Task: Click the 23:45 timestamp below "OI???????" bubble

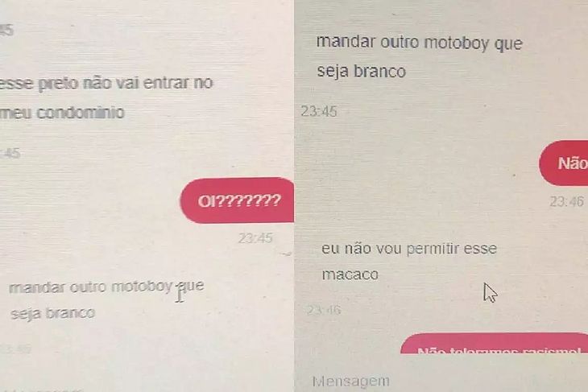Action: [x=255, y=238]
